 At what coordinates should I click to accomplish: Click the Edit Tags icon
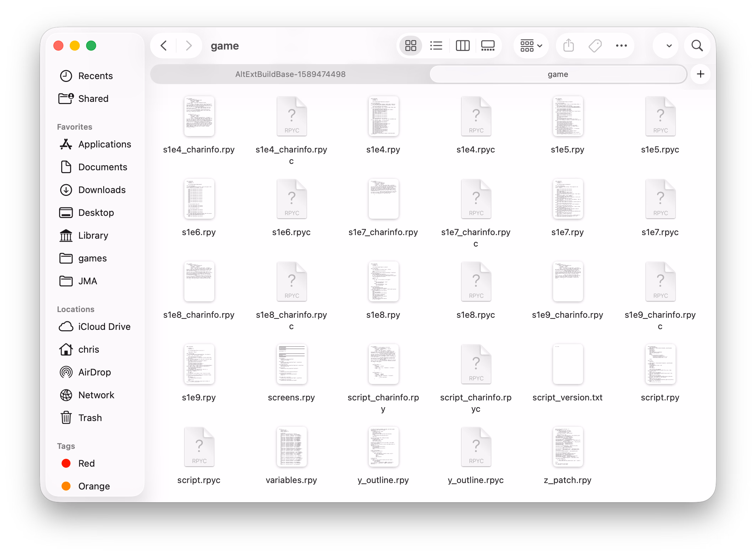[595, 46]
